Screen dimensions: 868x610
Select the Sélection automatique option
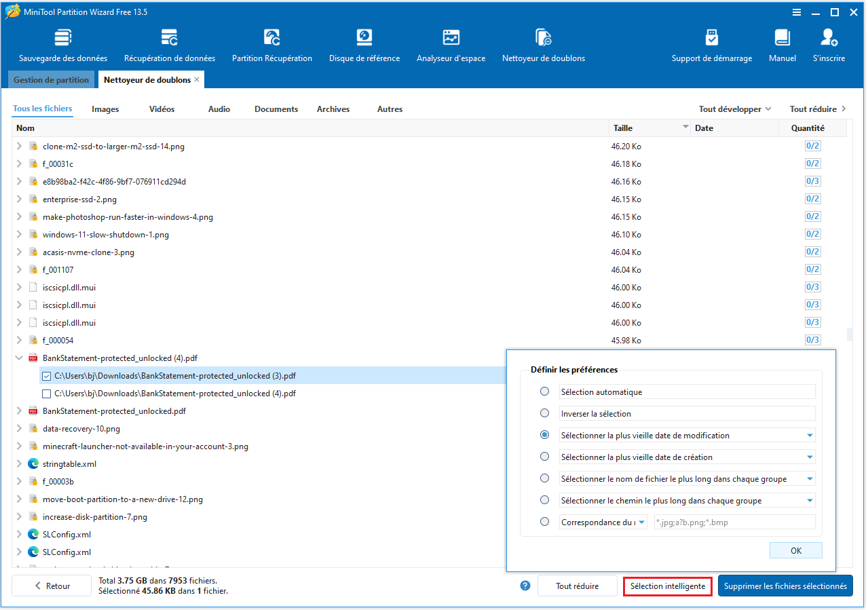coord(544,391)
